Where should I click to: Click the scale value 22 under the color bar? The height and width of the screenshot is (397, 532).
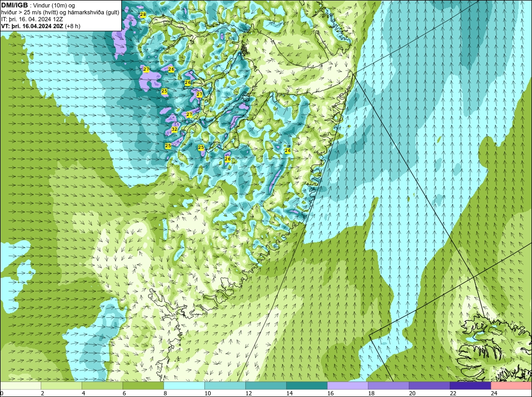453,393
